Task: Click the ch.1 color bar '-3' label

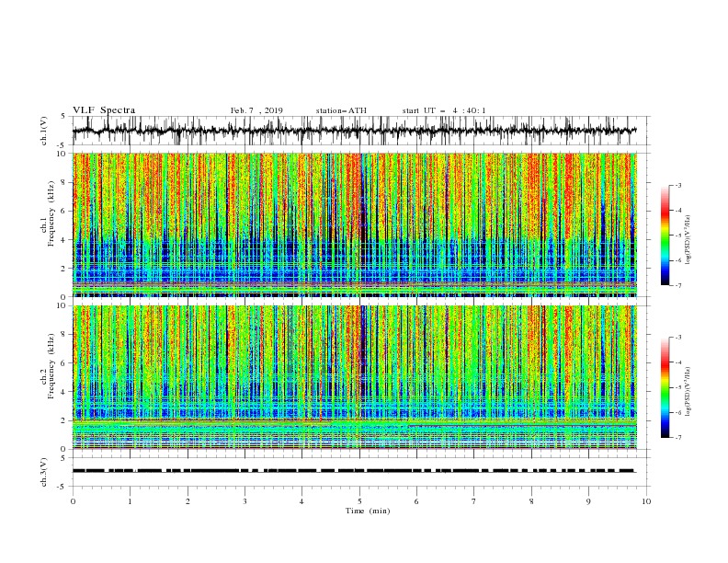Action: [678, 185]
